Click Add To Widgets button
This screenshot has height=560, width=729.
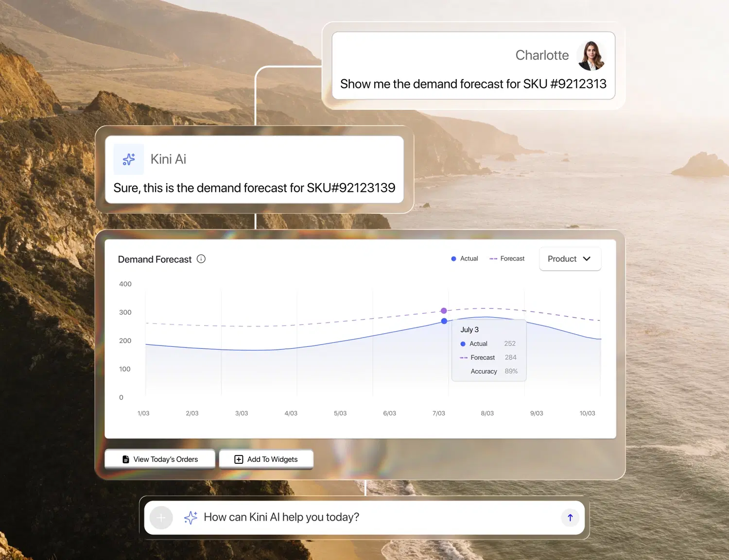tap(266, 459)
